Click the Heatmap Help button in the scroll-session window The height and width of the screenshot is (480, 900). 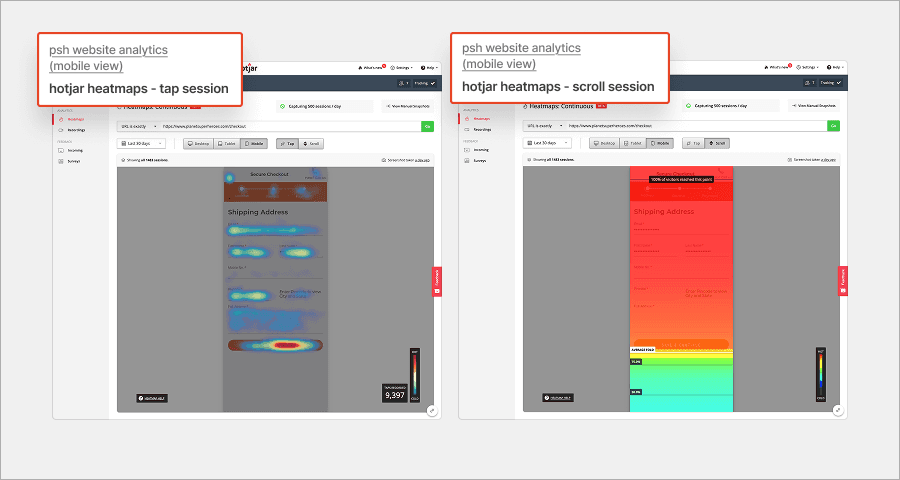coord(558,397)
